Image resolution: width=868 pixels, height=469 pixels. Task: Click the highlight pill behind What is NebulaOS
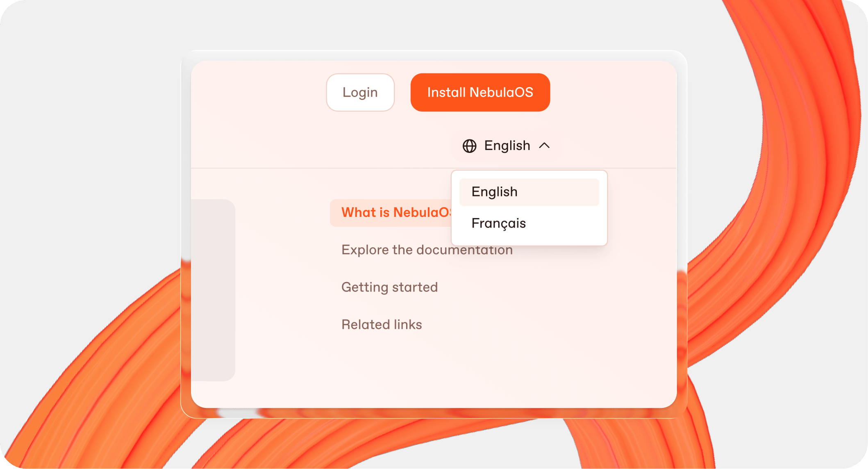(x=336, y=213)
